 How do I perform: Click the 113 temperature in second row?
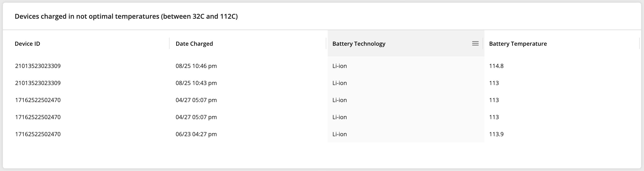tap(494, 83)
